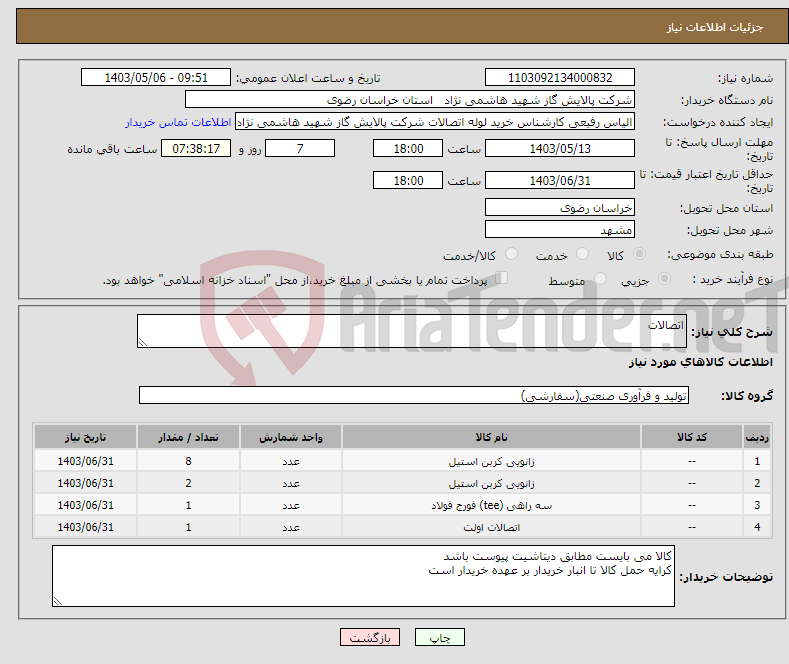Click the گروه کالا field
This screenshot has width=789, height=664.
point(414,395)
